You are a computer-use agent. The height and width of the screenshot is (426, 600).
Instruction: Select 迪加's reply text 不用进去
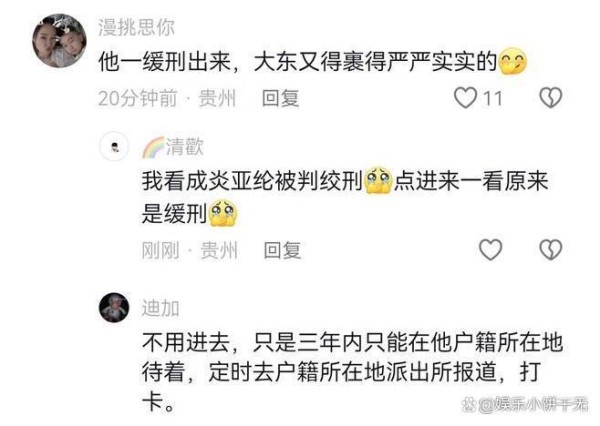186,342
